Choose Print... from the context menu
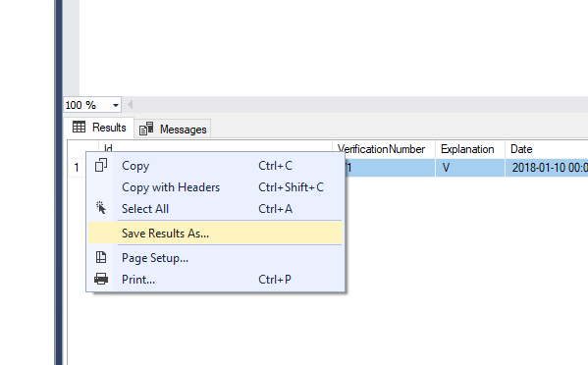 point(215,280)
